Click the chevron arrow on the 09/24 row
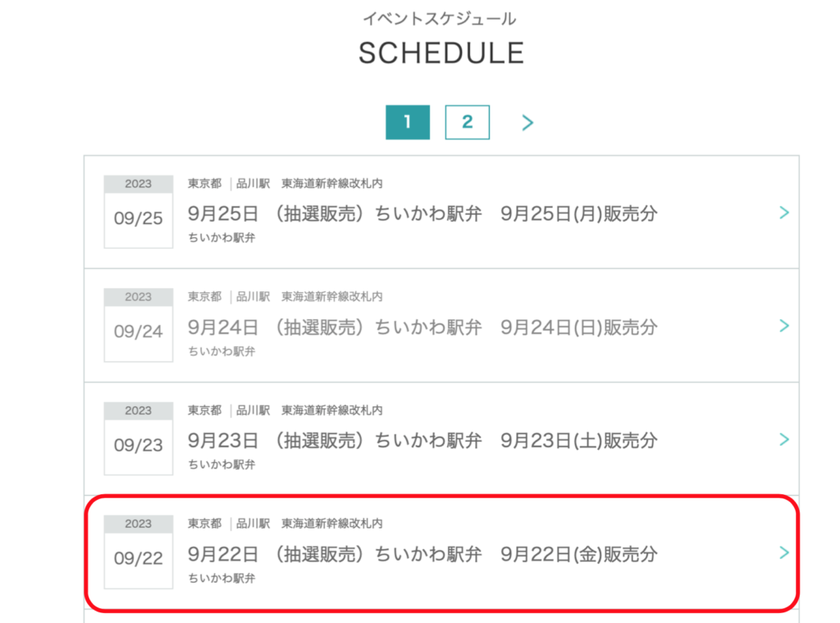The image size is (840, 623). 784,326
